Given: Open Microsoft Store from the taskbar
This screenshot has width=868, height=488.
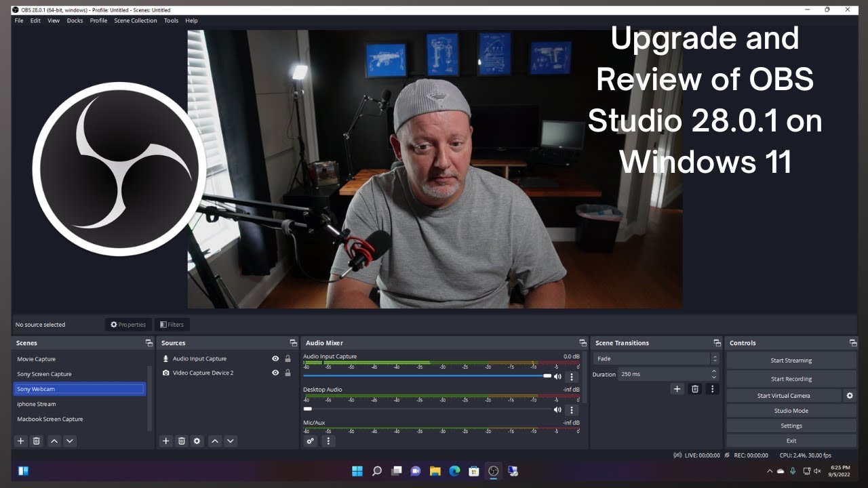Looking at the screenshot, I should tap(474, 471).
